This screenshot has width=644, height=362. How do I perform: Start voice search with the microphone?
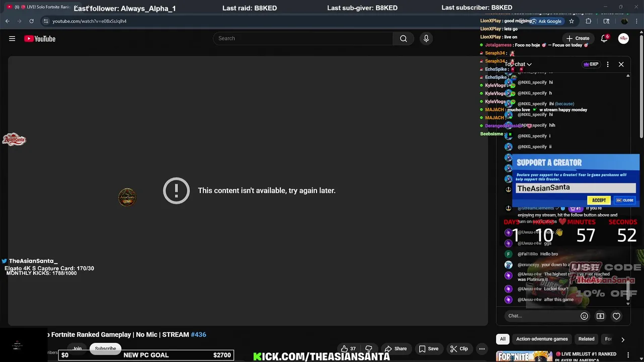[426, 39]
